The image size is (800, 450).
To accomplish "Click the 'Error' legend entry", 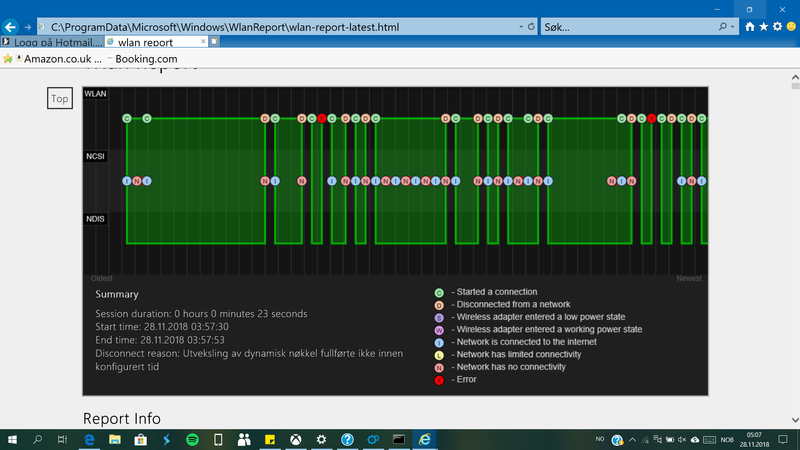I will pyautogui.click(x=466, y=380).
